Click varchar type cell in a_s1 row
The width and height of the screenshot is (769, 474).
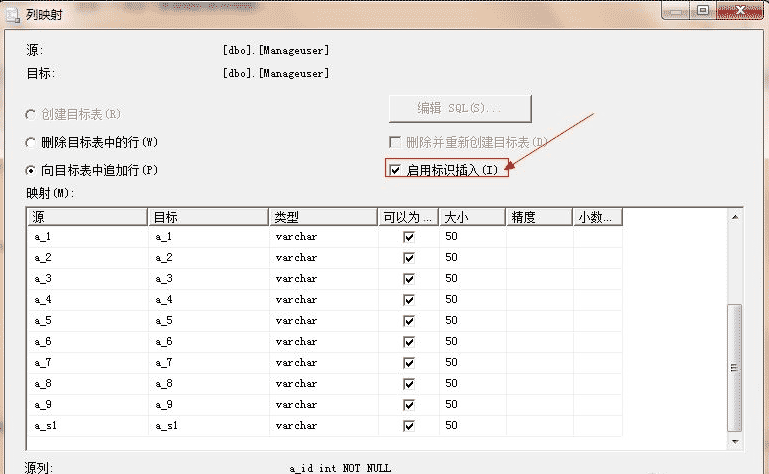[x=323, y=426]
